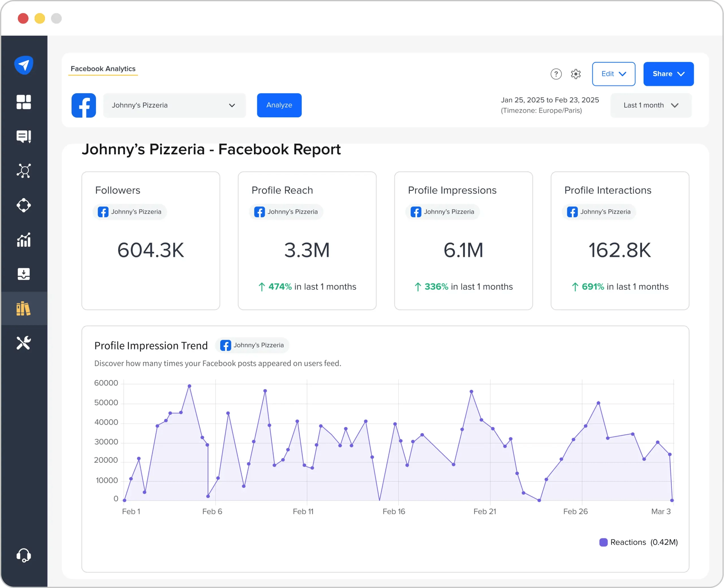Viewport: 724px width, 588px height.
Task: Click the help question-mark icon
Action: tap(556, 74)
